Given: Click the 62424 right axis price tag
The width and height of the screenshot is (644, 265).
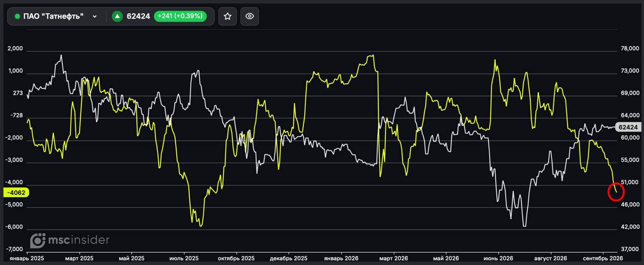Looking at the screenshot, I should (628, 127).
